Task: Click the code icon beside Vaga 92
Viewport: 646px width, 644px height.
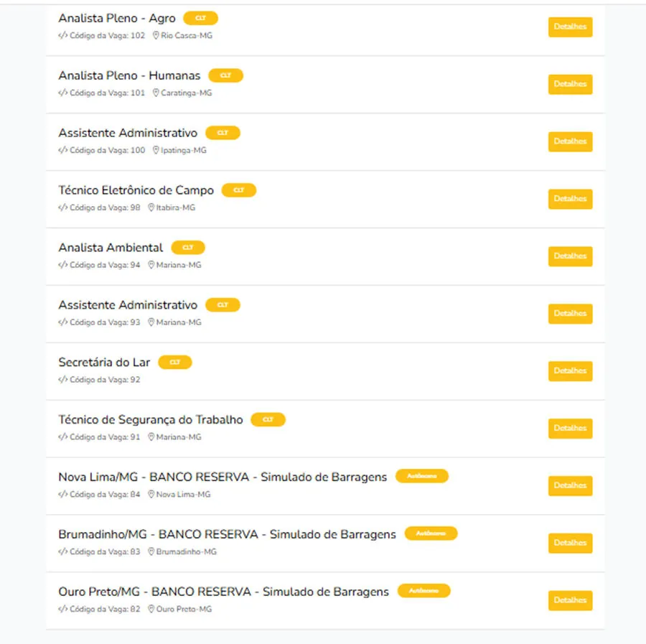Action: [x=62, y=380]
